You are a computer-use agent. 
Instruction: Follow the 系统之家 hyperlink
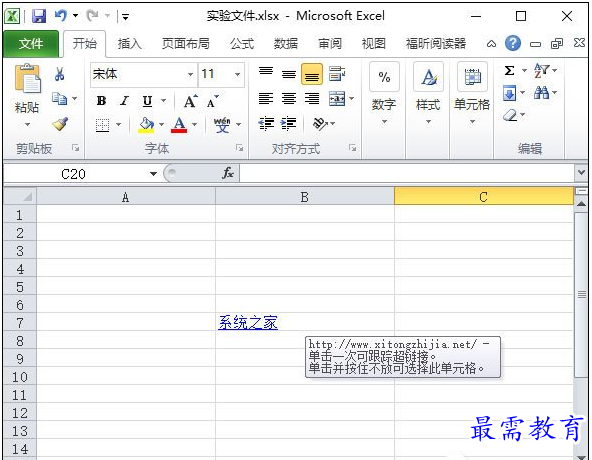[x=248, y=323]
